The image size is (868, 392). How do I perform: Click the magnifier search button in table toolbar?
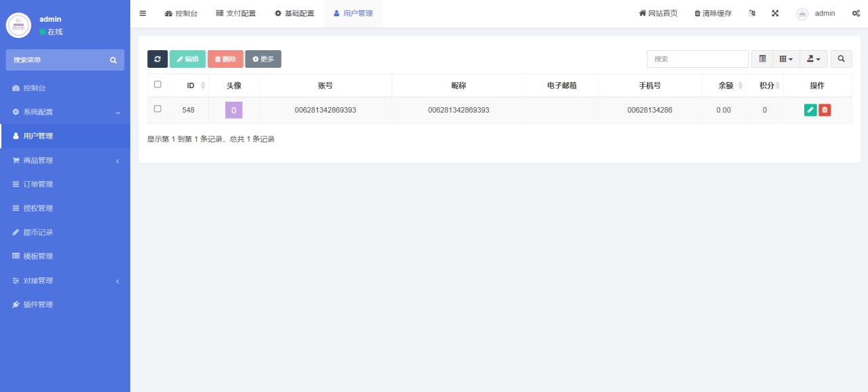841,59
